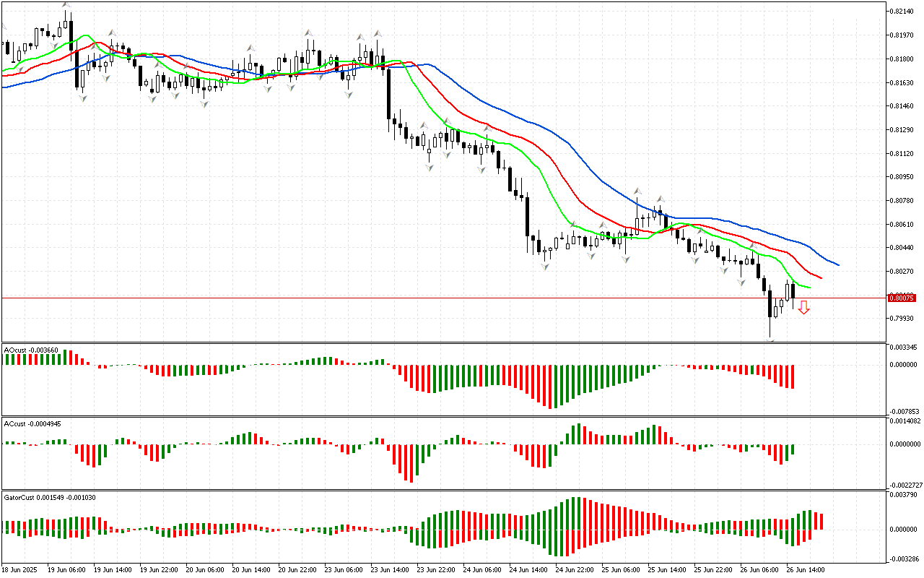Click the ACcust indicator label
924x578 pixels.
32,423
